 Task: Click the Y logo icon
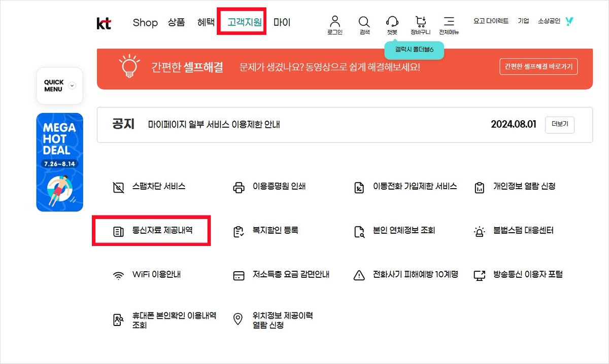[x=570, y=21]
